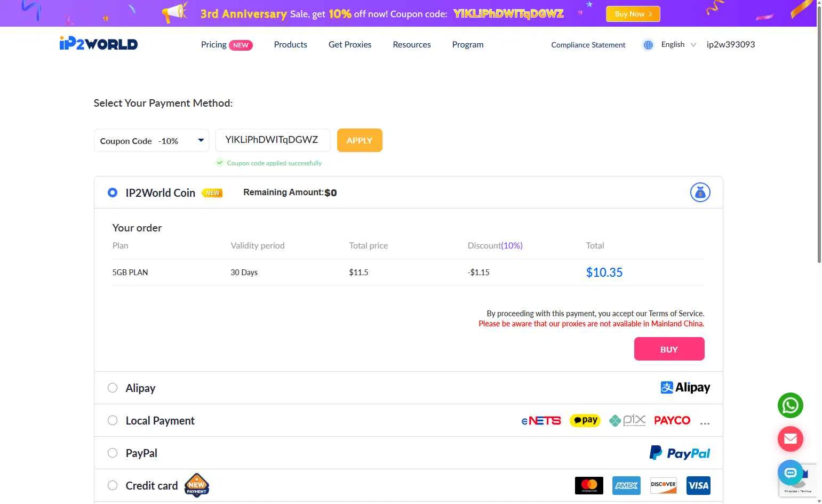This screenshot has width=822, height=504.
Task: Show more local payment options ellipsis
Action: (x=705, y=423)
